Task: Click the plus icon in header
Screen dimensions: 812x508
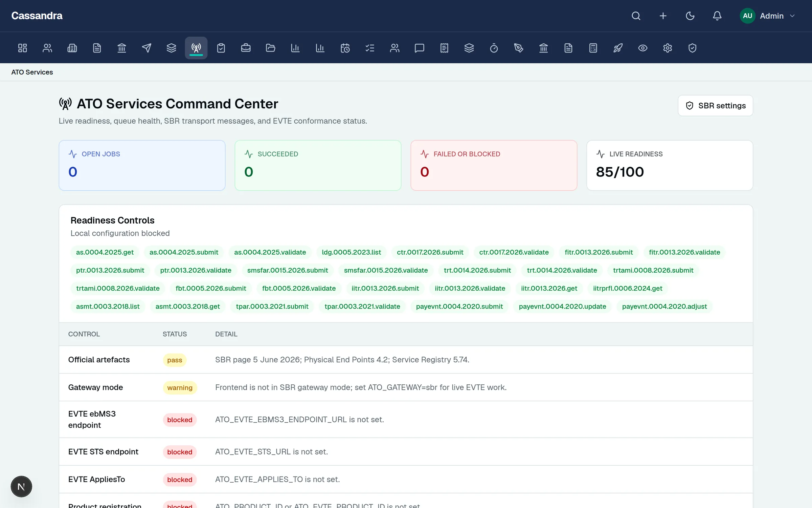Action: point(663,16)
